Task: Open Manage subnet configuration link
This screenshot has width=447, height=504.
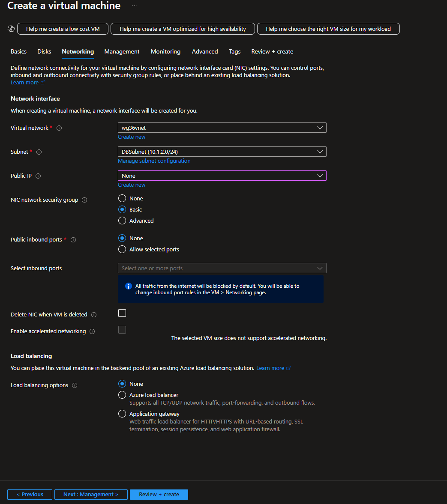Action: (x=154, y=161)
